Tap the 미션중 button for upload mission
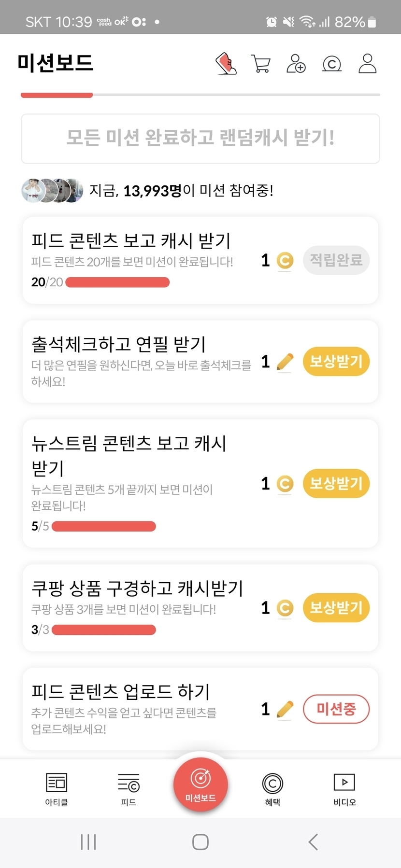401x868 pixels. [336, 709]
